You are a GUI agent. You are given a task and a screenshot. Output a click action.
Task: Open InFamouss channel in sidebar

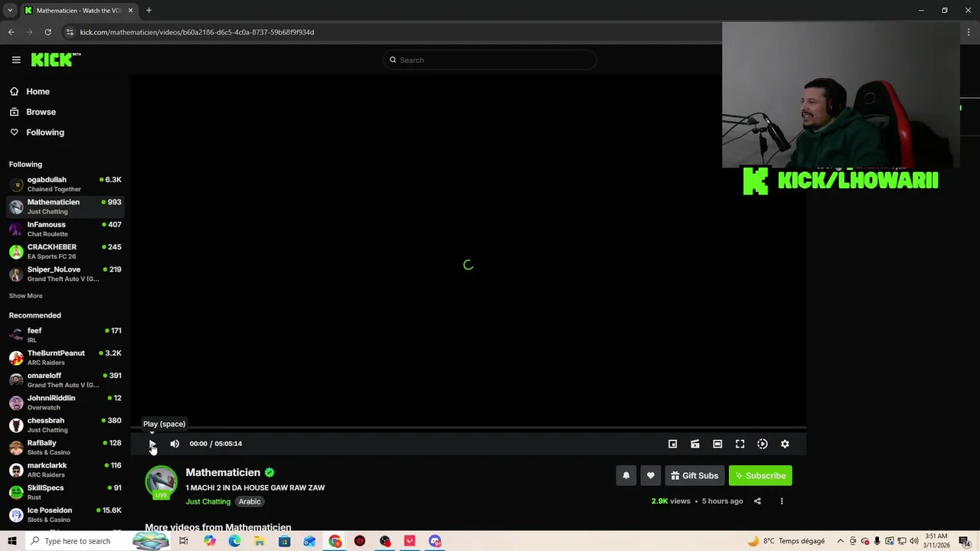coord(65,229)
